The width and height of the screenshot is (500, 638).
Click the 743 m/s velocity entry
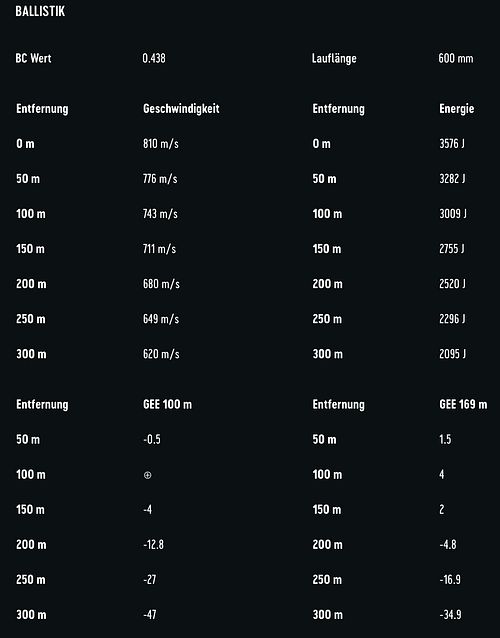160,214
